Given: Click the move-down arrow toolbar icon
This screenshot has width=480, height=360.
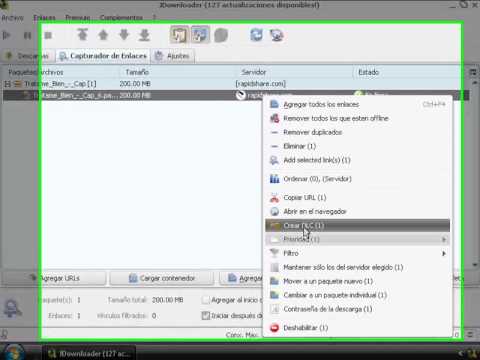Looking at the screenshot, I should [124, 35].
